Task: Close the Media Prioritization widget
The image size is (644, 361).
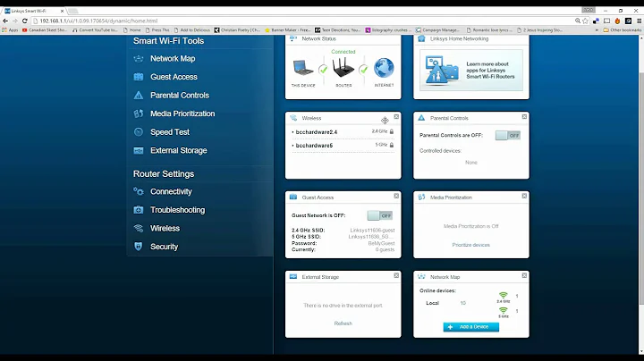Action: [524, 196]
